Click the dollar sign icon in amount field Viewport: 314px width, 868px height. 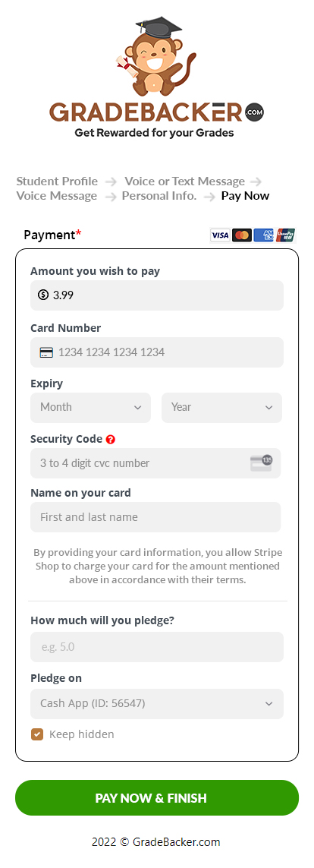(x=43, y=295)
